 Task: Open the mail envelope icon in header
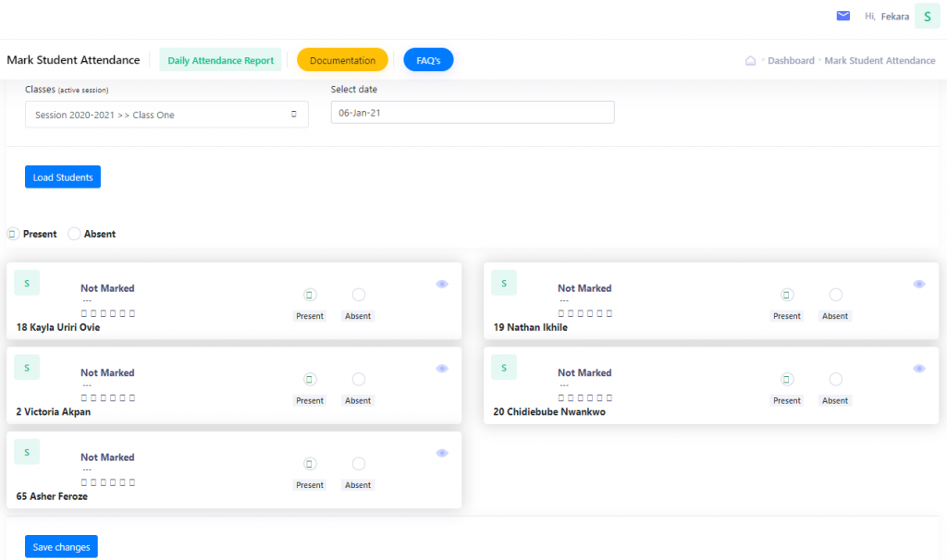(x=842, y=16)
